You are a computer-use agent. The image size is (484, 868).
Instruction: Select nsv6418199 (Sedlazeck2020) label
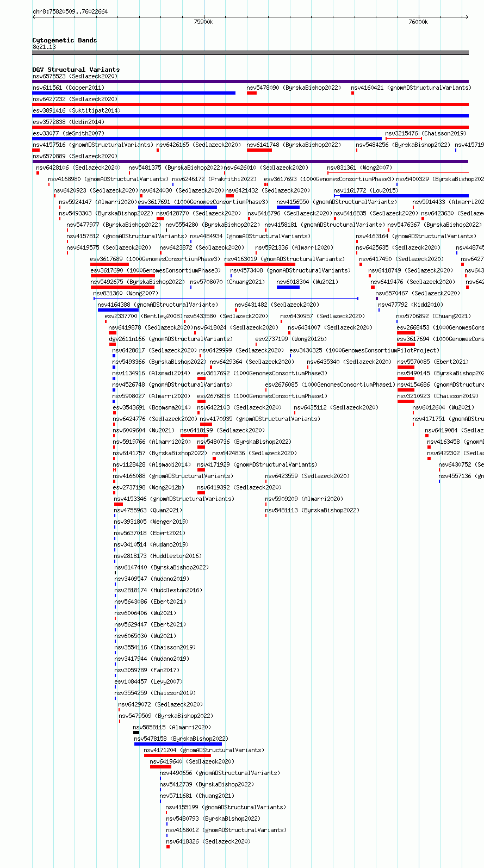(x=222, y=430)
